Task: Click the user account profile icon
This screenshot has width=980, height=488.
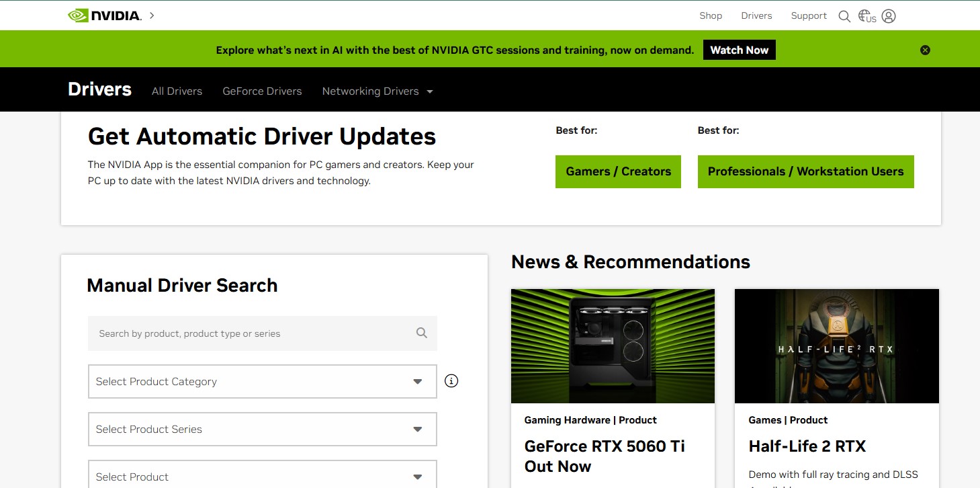Action: click(888, 15)
